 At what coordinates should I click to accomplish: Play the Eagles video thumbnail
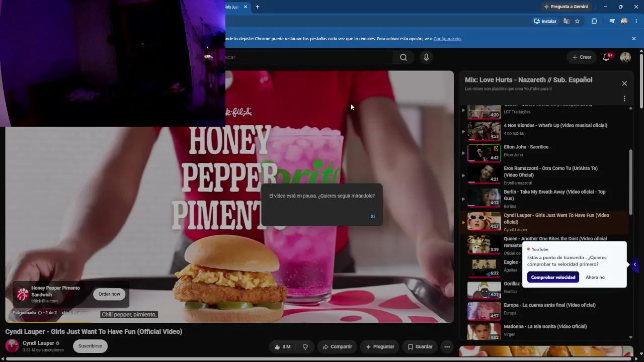[x=484, y=268]
